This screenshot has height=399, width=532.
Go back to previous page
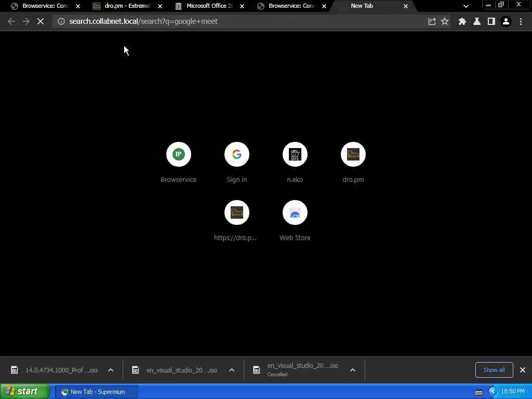click(11, 21)
